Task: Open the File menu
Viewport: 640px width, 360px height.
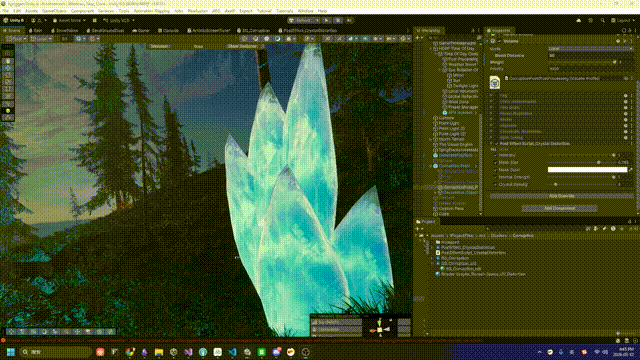Action: (5, 11)
